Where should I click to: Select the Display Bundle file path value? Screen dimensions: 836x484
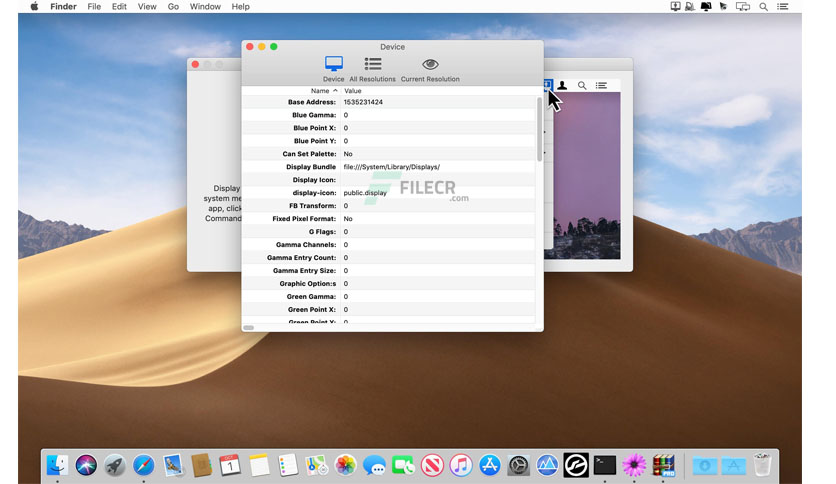(391, 167)
